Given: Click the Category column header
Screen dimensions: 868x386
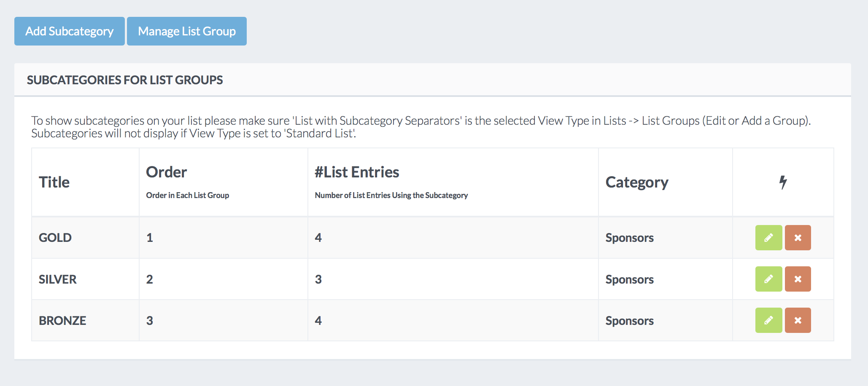Looking at the screenshot, I should 637,182.
